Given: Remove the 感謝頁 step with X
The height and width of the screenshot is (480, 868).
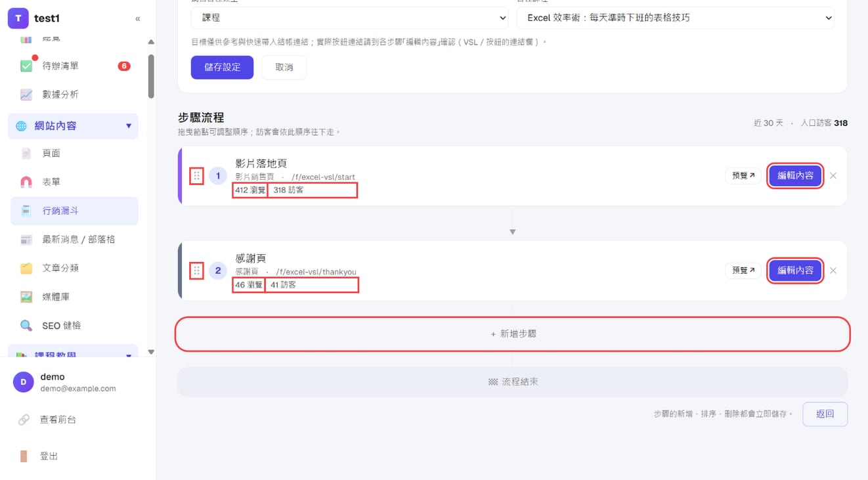Looking at the screenshot, I should [x=833, y=271].
